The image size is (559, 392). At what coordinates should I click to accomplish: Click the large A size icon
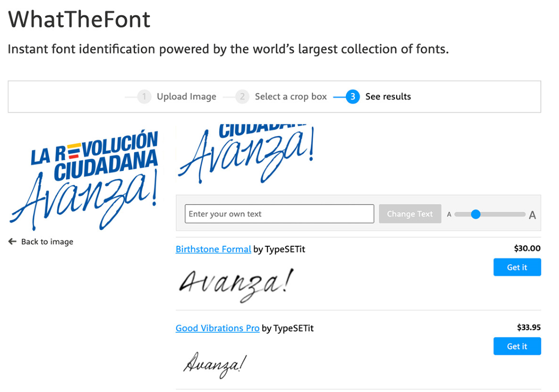click(x=532, y=215)
